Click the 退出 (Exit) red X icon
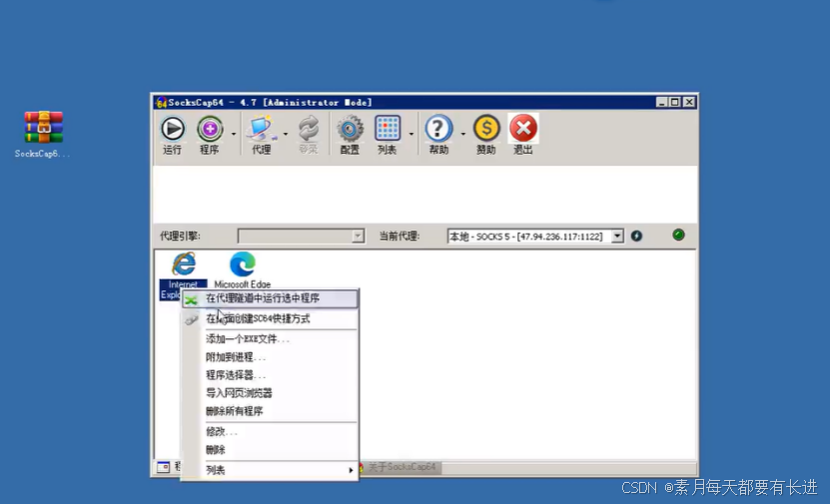The height and width of the screenshot is (504, 830). coord(523,129)
